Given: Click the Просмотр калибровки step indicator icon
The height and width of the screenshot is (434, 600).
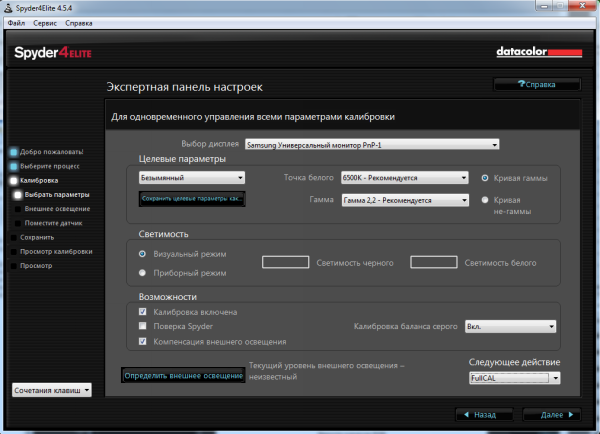Looking at the screenshot, I should pyautogui.click(x=14, y=252).
